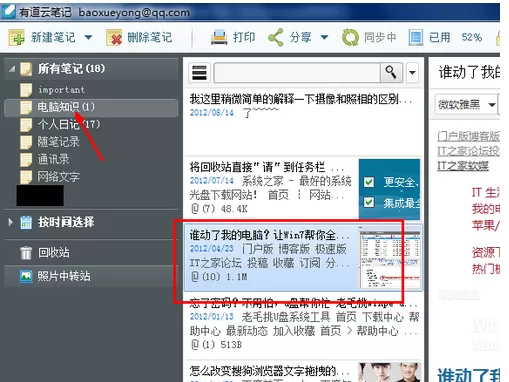Viewport: 509px width, 382px height.
Task: Toggle the note list view mode button
Action: (199, 72)
